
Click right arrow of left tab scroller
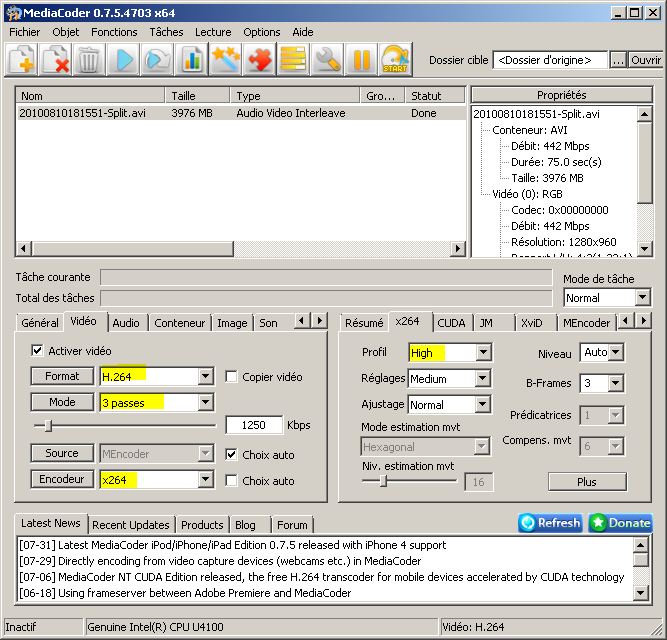[320, 320]
